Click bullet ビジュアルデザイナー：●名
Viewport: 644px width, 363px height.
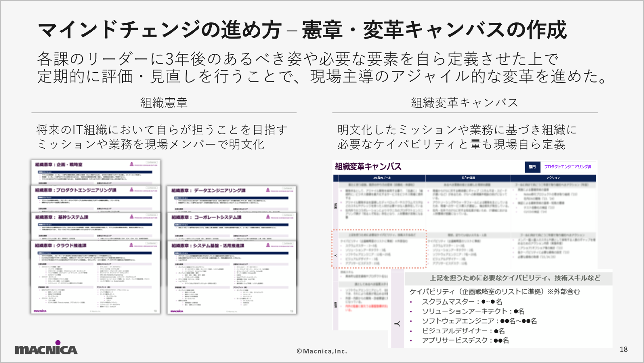[463, 331]
